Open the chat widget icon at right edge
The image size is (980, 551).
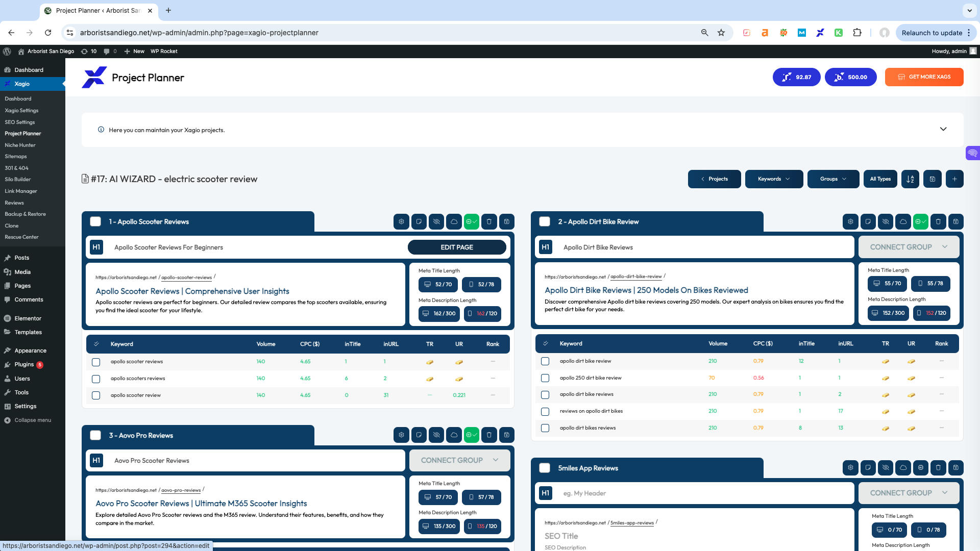[973, 153]
